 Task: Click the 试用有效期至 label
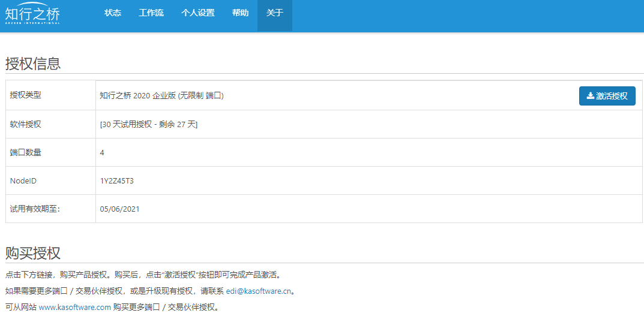[35, 209]
